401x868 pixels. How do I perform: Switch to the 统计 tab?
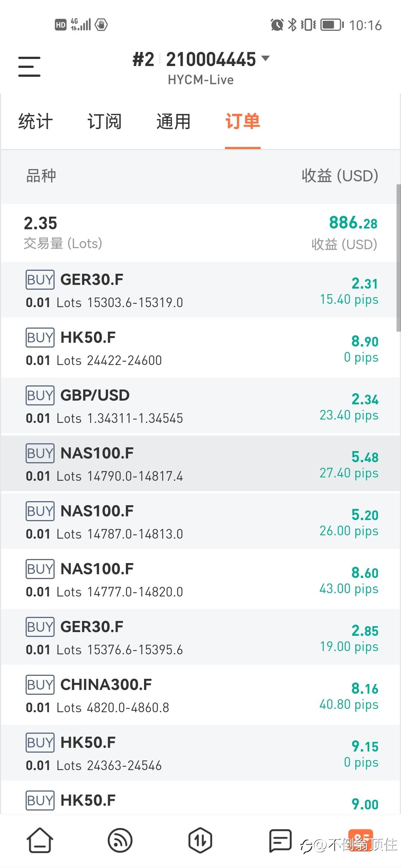[36, 122]
